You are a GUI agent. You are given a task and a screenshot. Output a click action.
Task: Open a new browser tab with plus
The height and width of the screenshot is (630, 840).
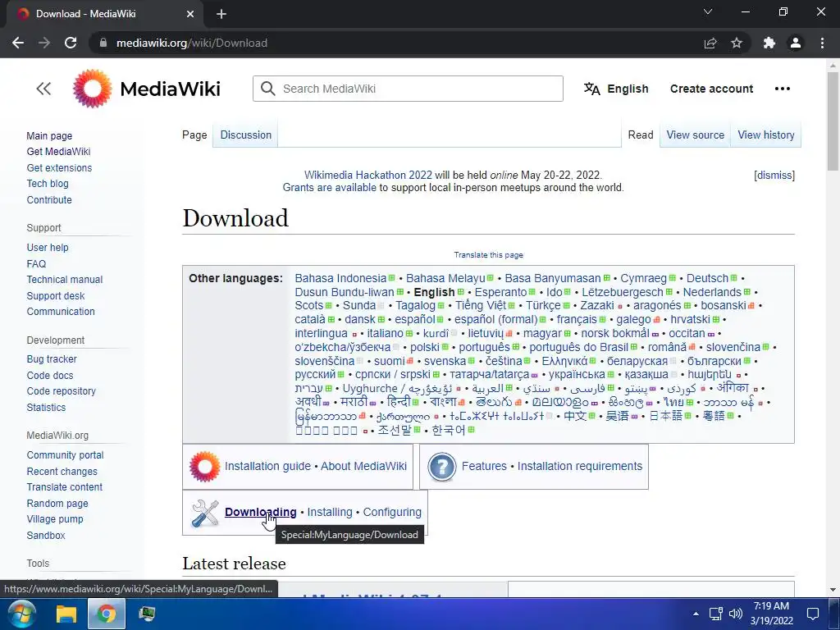pos(221,14)
